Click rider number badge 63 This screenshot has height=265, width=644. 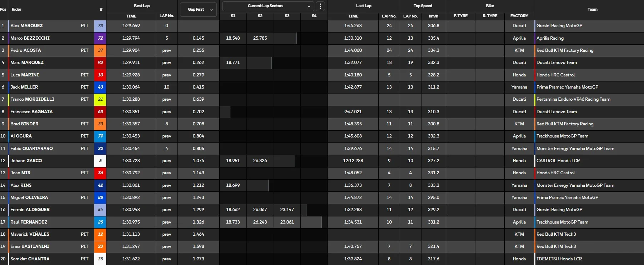(x=100, y=112)
